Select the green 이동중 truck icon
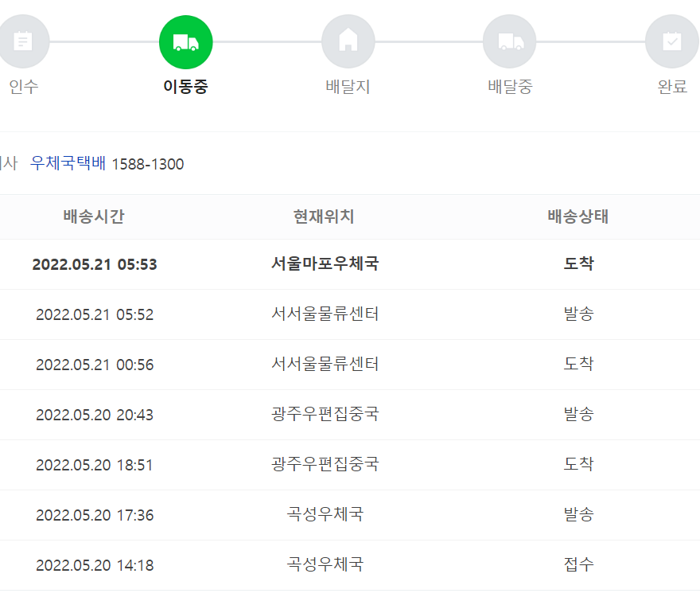Screen dimensions: 700x601 [185, 41]
